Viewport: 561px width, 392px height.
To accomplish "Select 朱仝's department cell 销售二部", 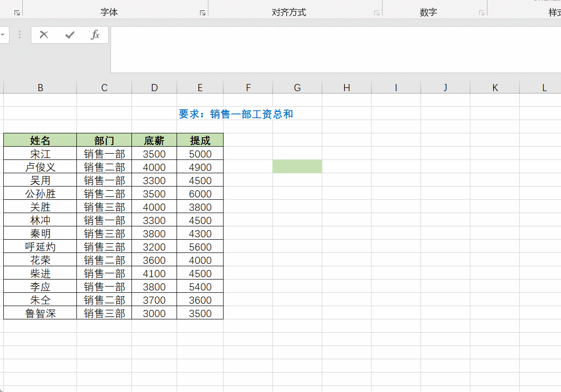I will coord(104,300).
